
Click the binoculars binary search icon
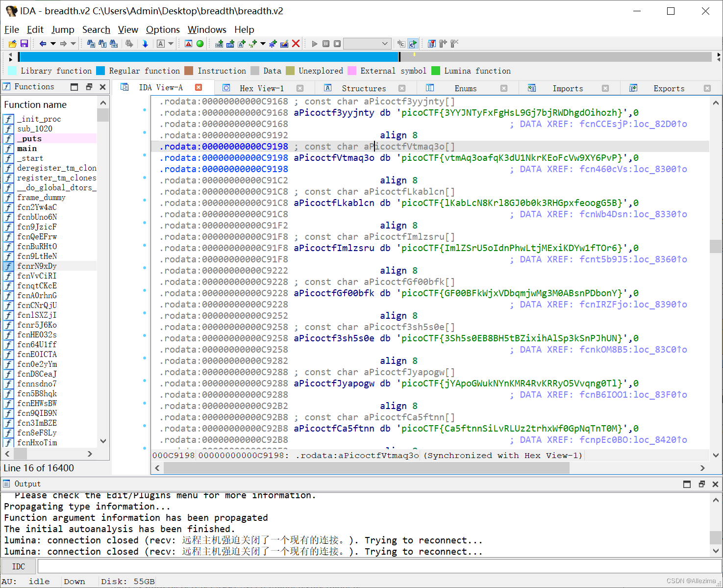(x=113, y=44)
